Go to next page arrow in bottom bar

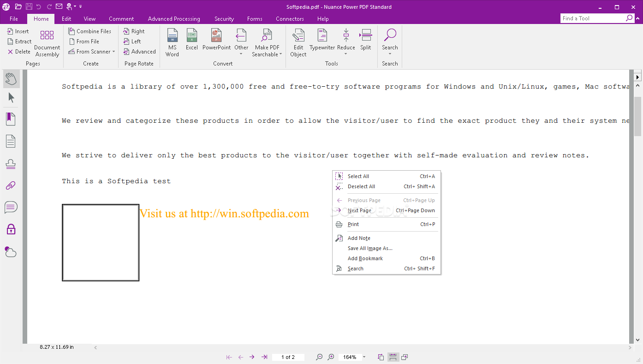pos(252,357)
